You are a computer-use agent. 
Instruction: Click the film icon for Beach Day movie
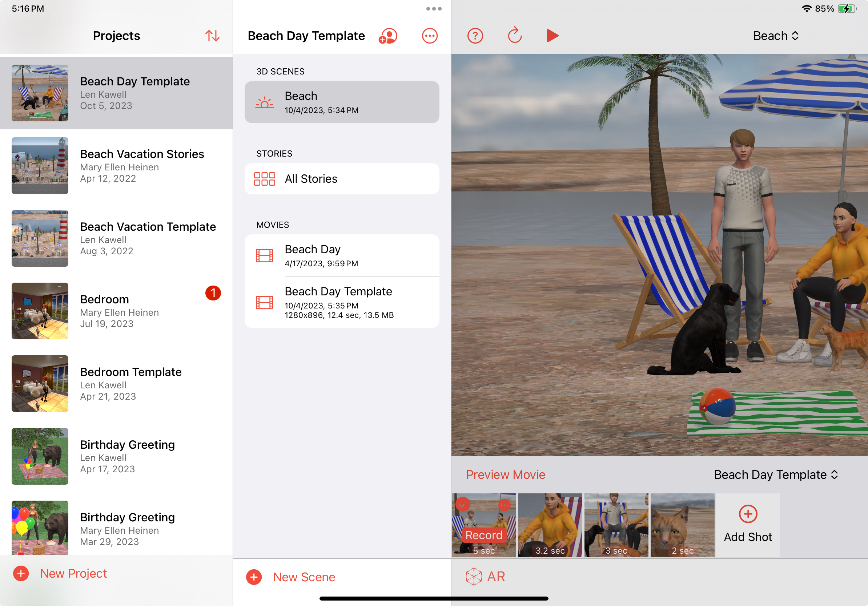[x=264, y=256]
